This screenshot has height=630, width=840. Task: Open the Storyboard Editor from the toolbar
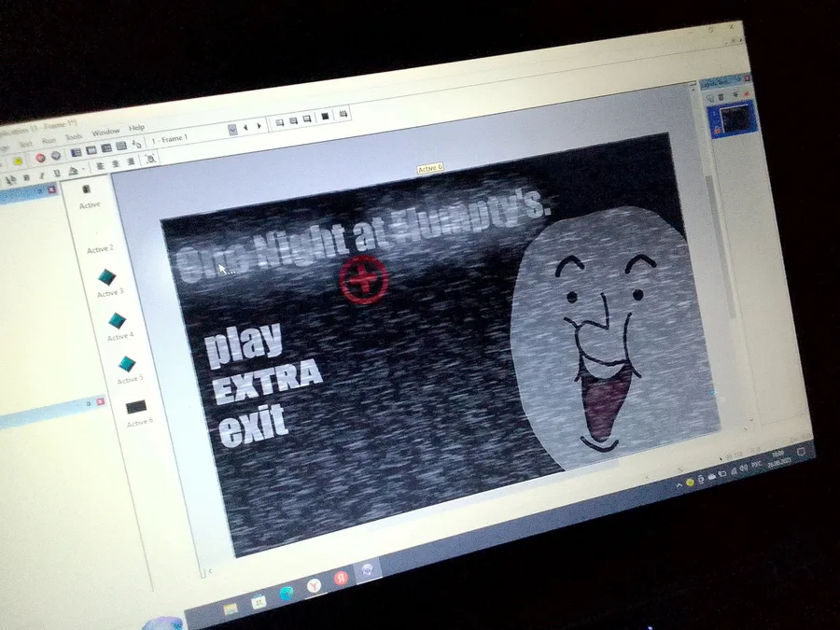pyautogui.click(x=77, y=153)
